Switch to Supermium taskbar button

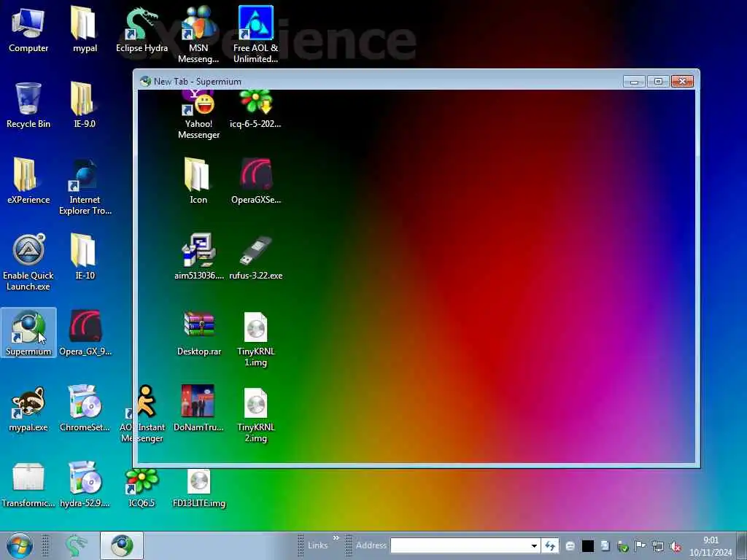(x=122, y=545)
